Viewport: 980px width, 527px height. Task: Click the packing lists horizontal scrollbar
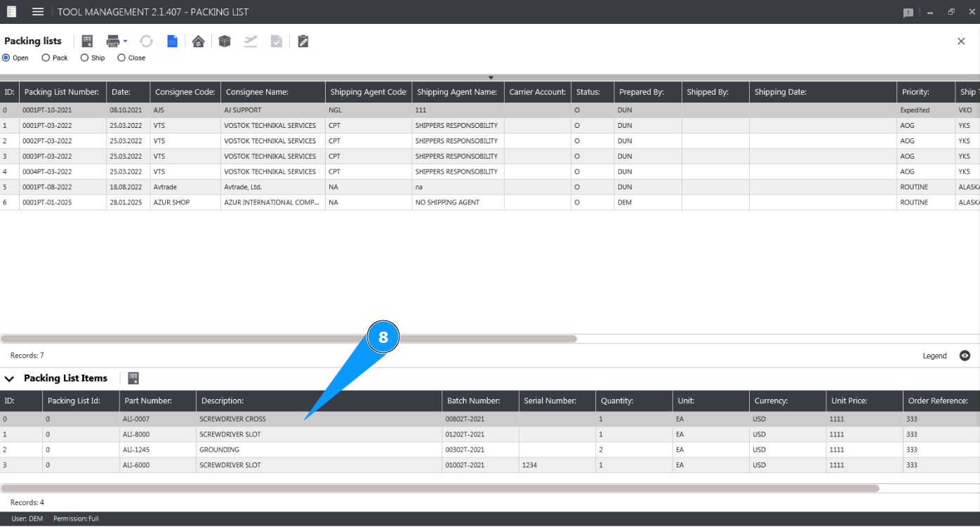289,339
